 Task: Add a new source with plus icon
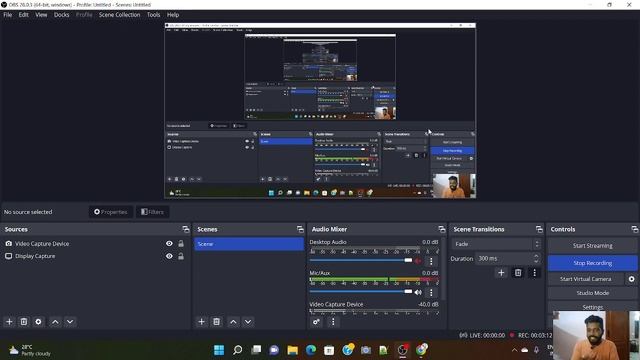[x=9, y=322]
